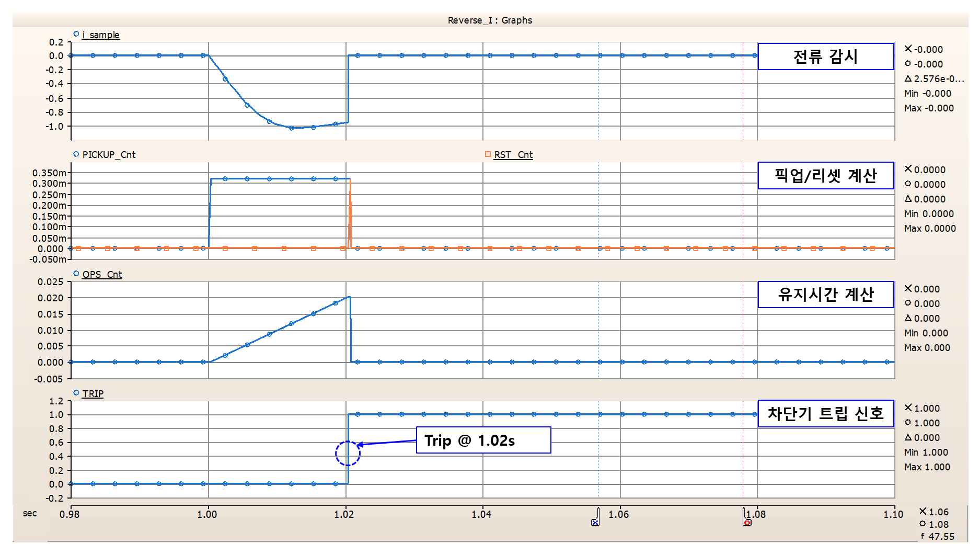Screen dimensions: 980x554
Task: Click the red O marker flag on time axis
Action: [x=747, y=522]
